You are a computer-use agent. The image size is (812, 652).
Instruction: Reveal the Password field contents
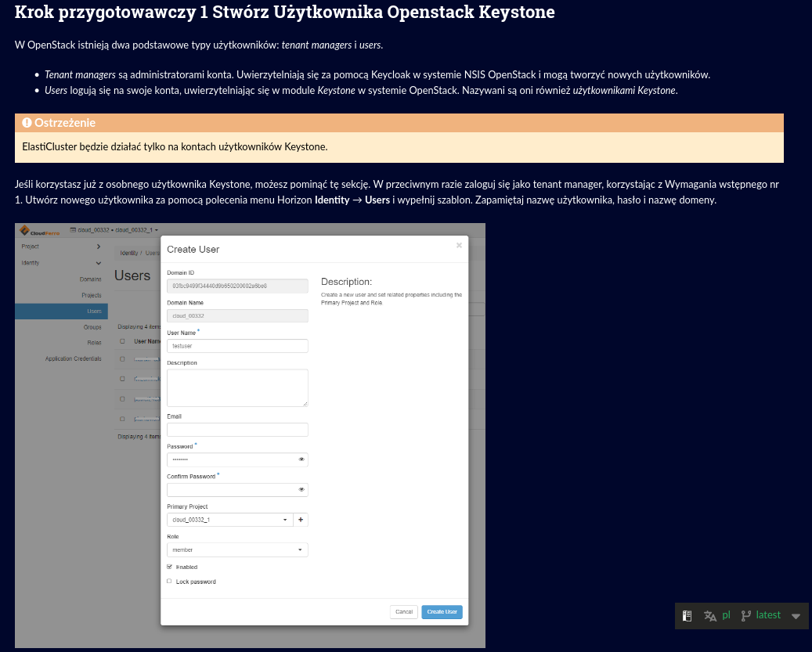[301, 459]
